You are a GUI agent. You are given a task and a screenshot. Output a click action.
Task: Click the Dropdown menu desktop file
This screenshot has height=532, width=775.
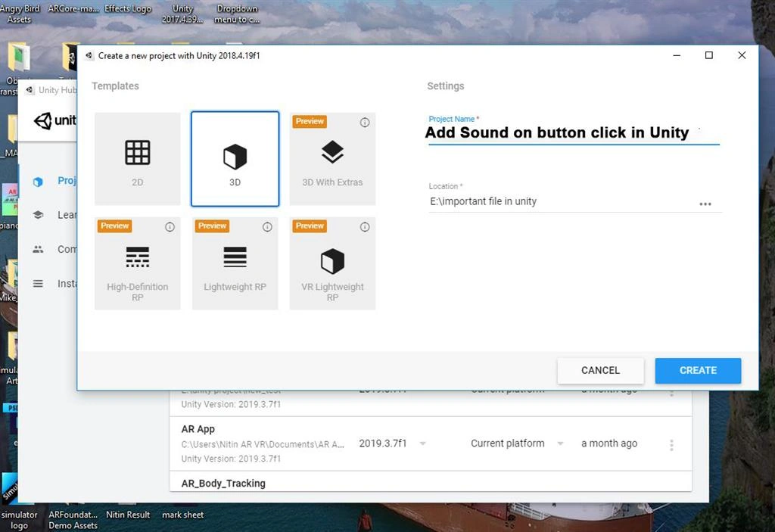(237, 14)
